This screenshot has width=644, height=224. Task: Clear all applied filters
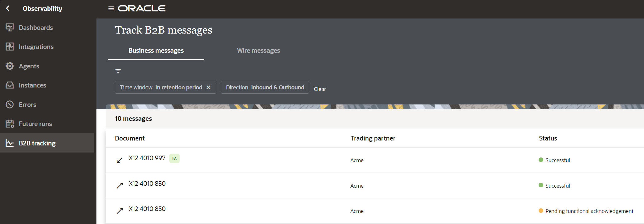320,89
